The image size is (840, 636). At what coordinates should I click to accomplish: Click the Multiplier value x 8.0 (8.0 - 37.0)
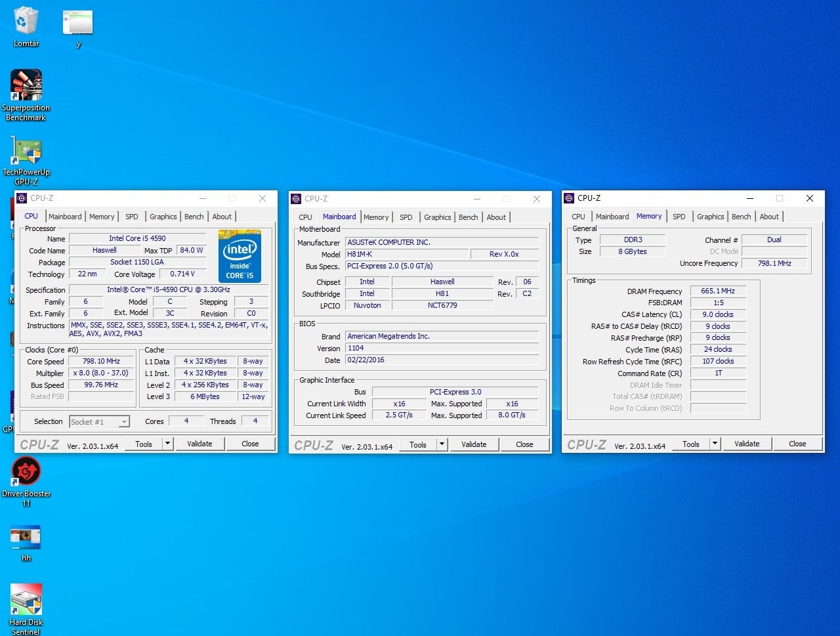pyautogui.click(x=101, y=373)
